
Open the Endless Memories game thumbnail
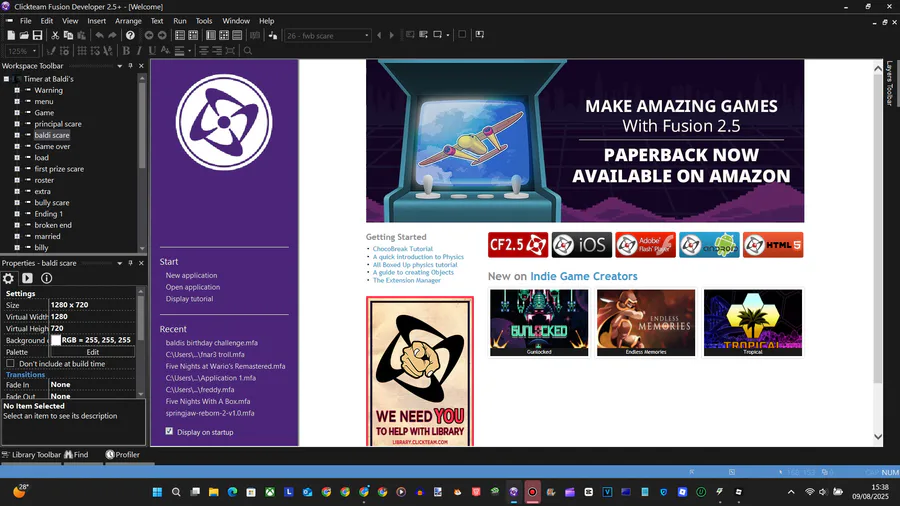[x=646, y=322]
